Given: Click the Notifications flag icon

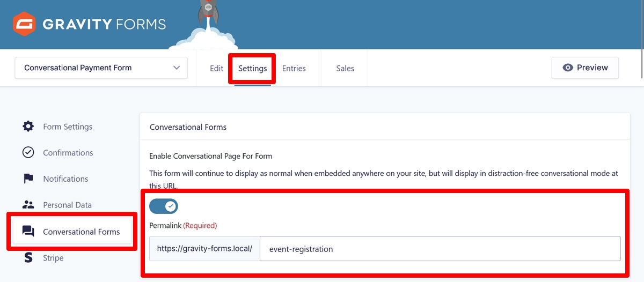Looking at the screenshot, I should [x=28, y=179].
